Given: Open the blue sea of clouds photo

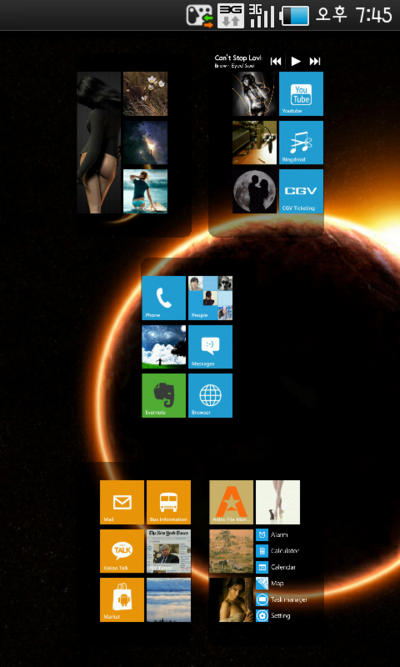Looking at the screenshot, I should click(x=169, y=600).
